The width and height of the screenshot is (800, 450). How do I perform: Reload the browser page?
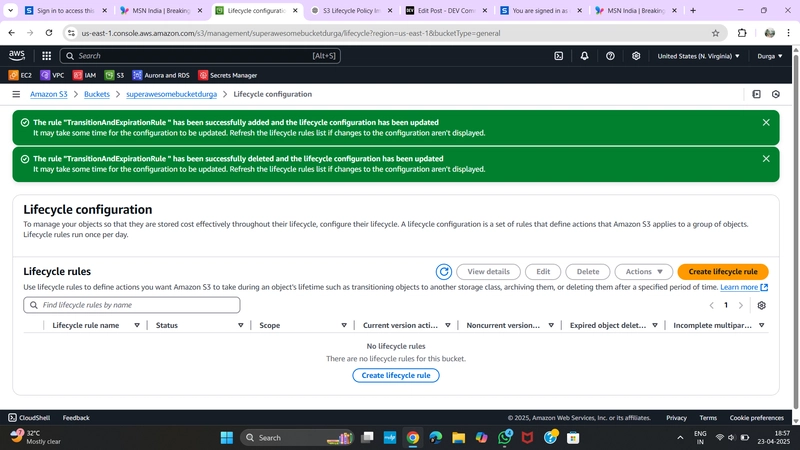pos(49,33)
